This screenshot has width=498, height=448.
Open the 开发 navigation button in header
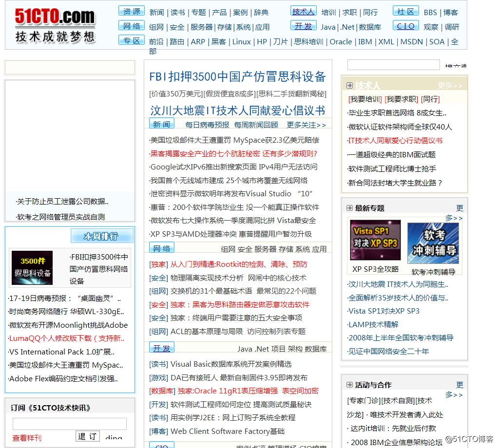303,26
